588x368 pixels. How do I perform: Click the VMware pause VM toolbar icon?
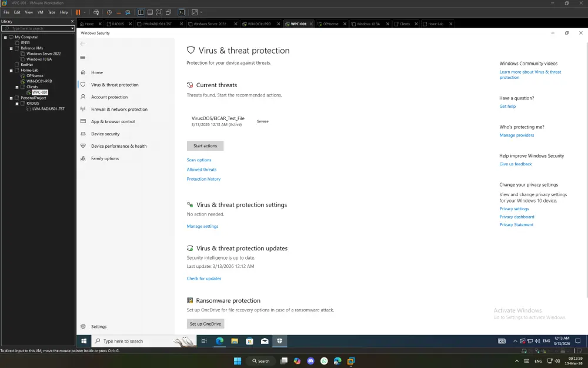click(x=78, y=12)
